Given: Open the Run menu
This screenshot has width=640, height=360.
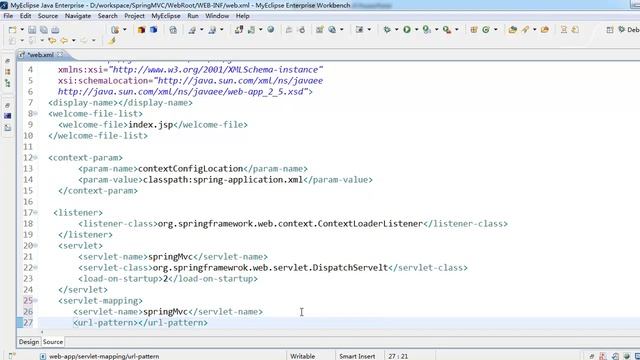Looking at the screenshot, I should tap(193, 16).
